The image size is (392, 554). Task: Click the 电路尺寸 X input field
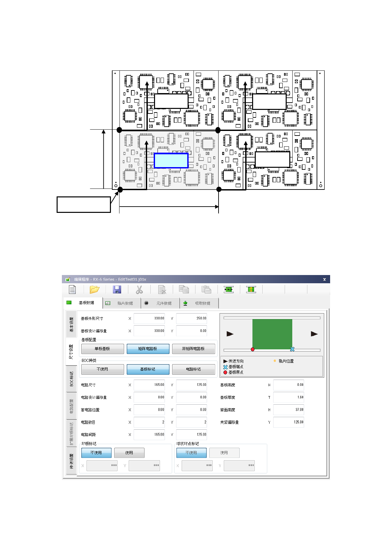click(149, 385)
